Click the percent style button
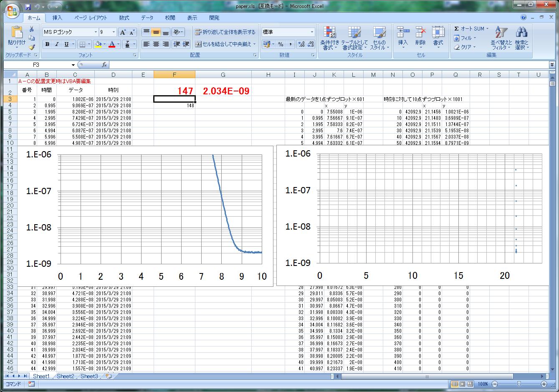This screenshot has height=392, width=559. click(x=281, y=44)
